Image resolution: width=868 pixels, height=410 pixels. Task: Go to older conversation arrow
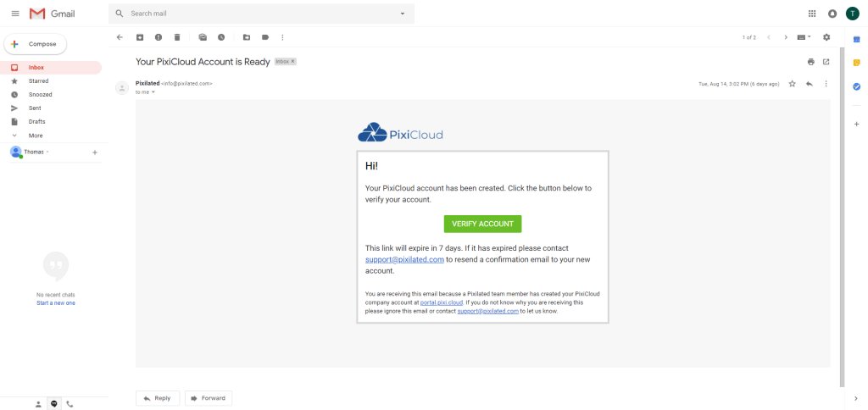coord(785,37)
